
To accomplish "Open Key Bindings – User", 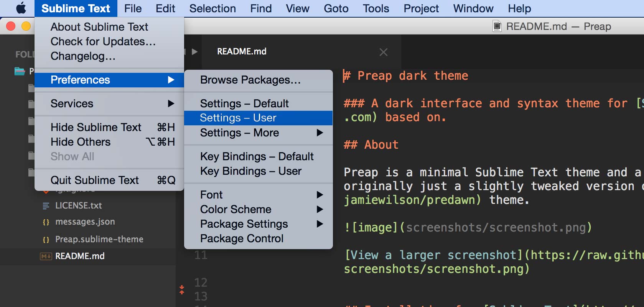I will [x=259, y=171].
